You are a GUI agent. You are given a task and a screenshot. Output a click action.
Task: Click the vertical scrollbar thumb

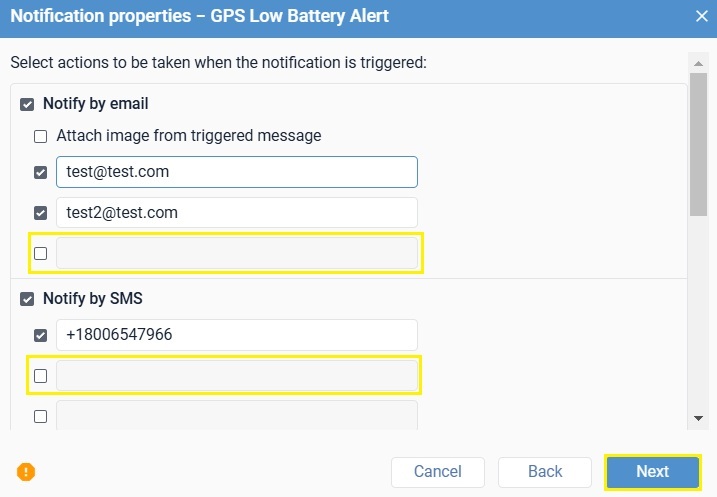[x=698, y=144]
